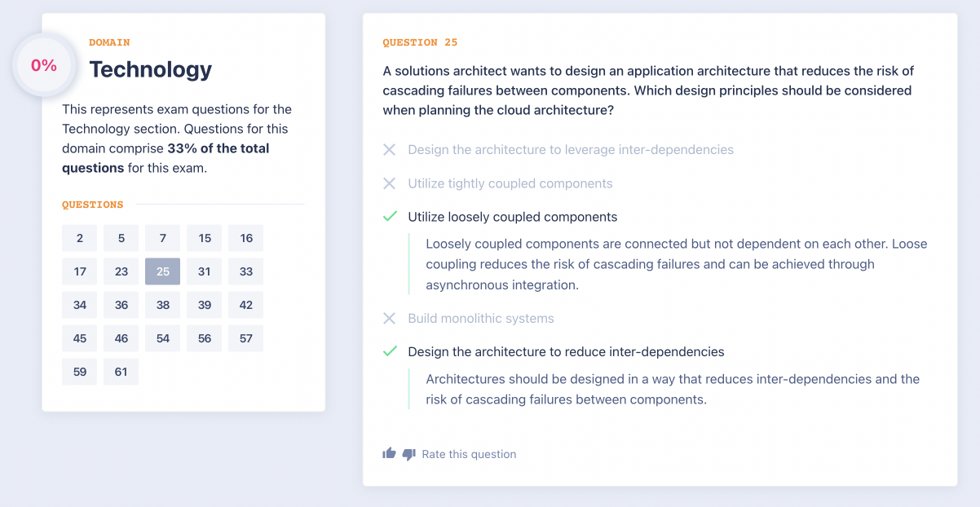Click the X icon beside 'Build monolithic systems'

pyautogui.click(x=390, y=319)
